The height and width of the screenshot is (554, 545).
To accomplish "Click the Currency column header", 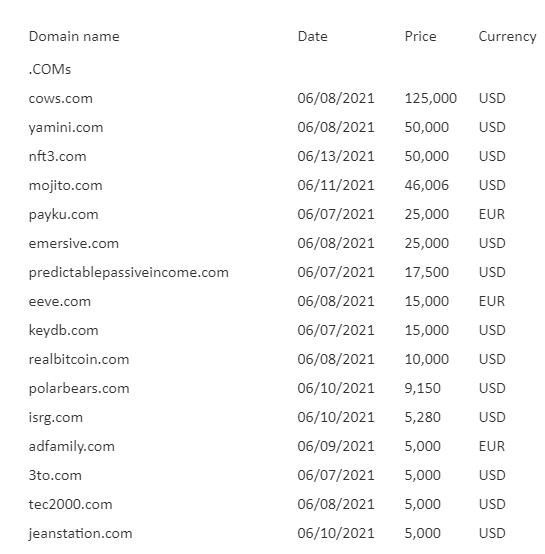I will coord(508,37).
